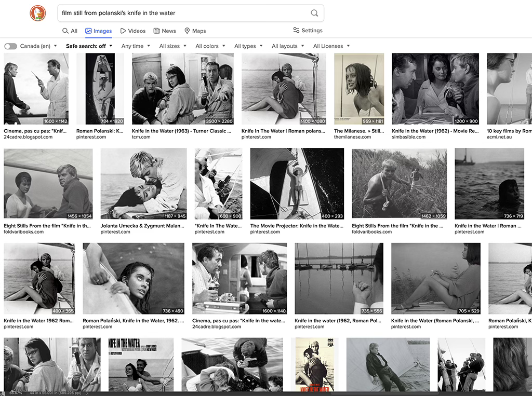Open the 1462 × 1059 reeds thumbnail

click(x=400, y=183)
